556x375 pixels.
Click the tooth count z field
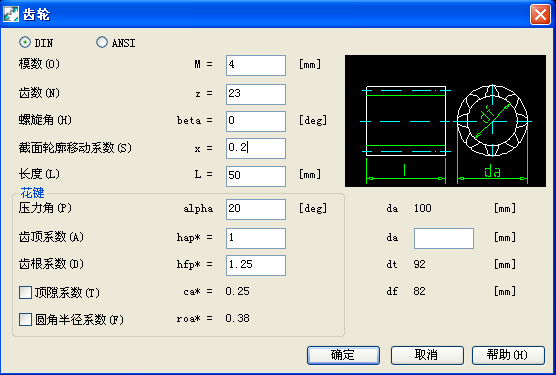pos(256,94)
